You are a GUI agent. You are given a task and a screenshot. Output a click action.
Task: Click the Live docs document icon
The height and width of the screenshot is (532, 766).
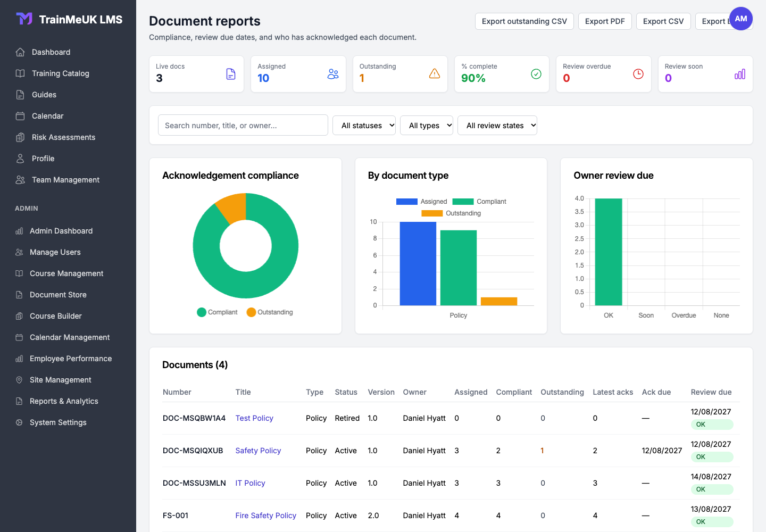click(x=231, y=74)
